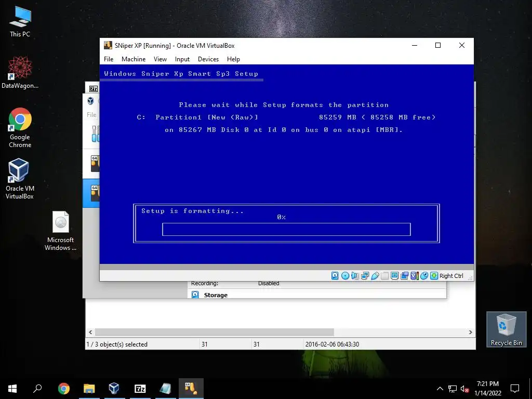
Task: Open File menu of background VirtualBox Manager
Action: tap(91, 115)
